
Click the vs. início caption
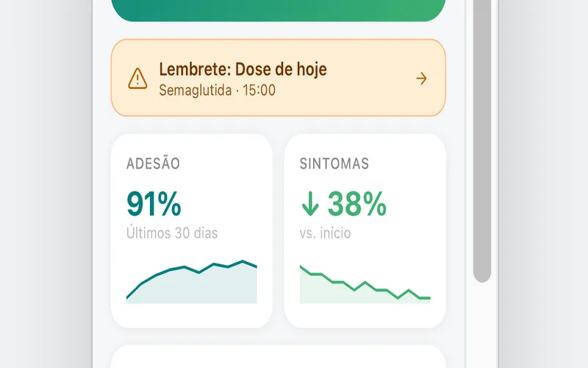coord(325,233)
